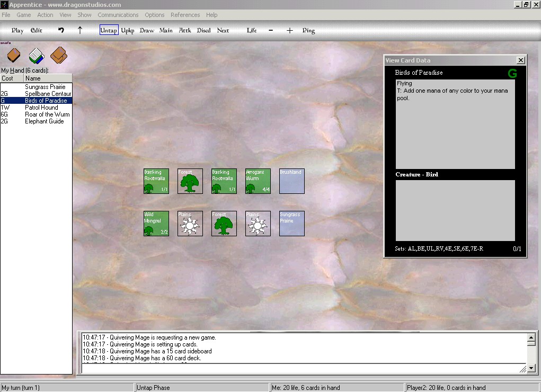Open the File menu
The image size is (541, 392).
6,15
